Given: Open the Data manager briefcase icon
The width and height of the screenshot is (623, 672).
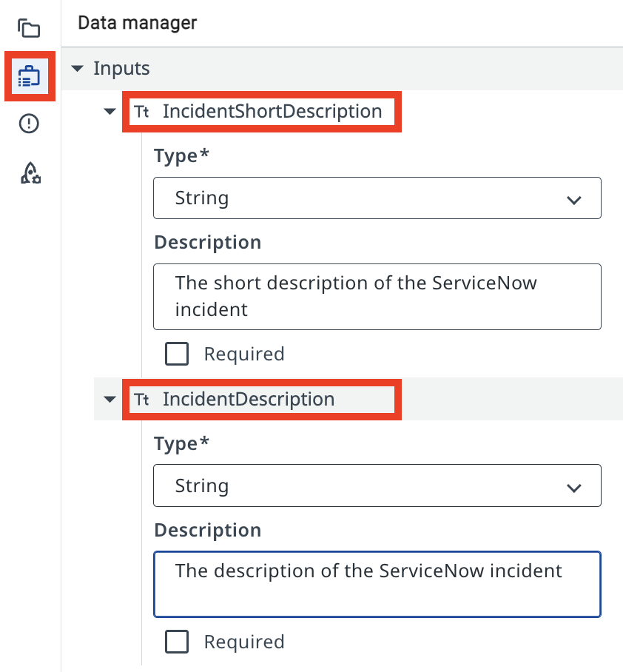Looking at the screenshot, I should coord(29,75).
